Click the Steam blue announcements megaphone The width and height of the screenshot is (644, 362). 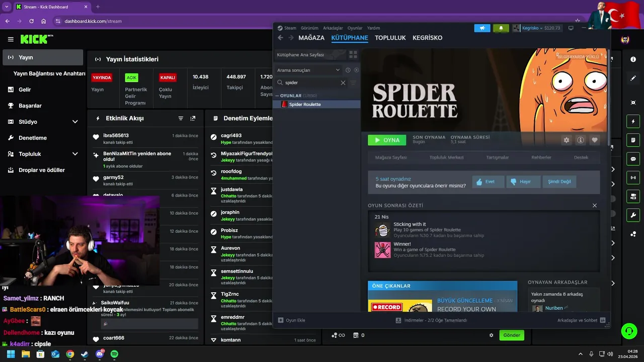[482, 28]
